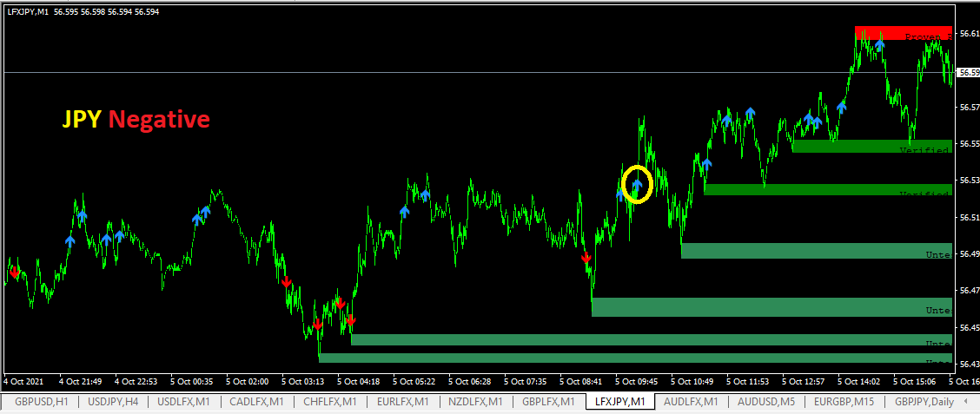Click the blue up arrow above the 56.53 Verified zone
This screenshot has width=980, height=414.
click(706, 164)
